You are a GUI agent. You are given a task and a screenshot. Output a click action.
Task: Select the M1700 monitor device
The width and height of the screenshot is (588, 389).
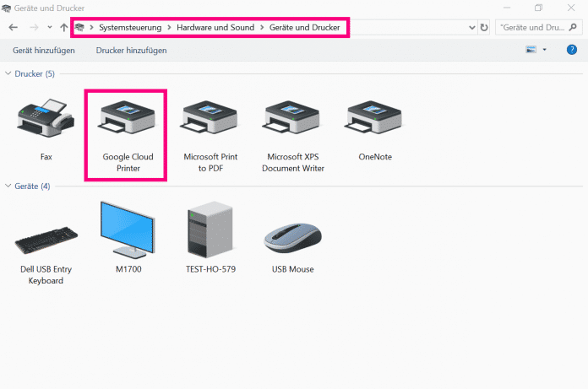pos(127,230)
